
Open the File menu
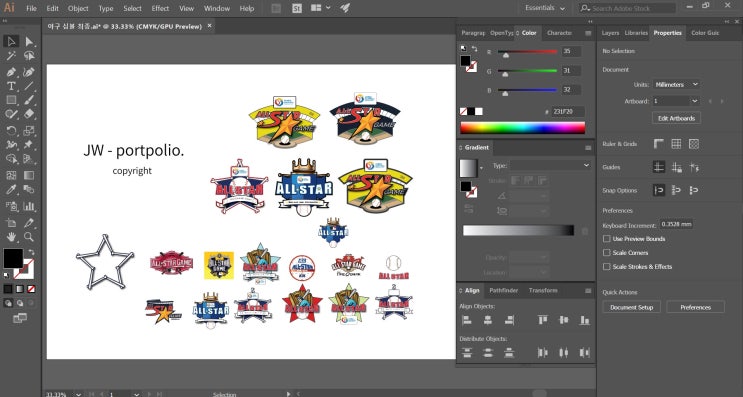coord(31,8)
